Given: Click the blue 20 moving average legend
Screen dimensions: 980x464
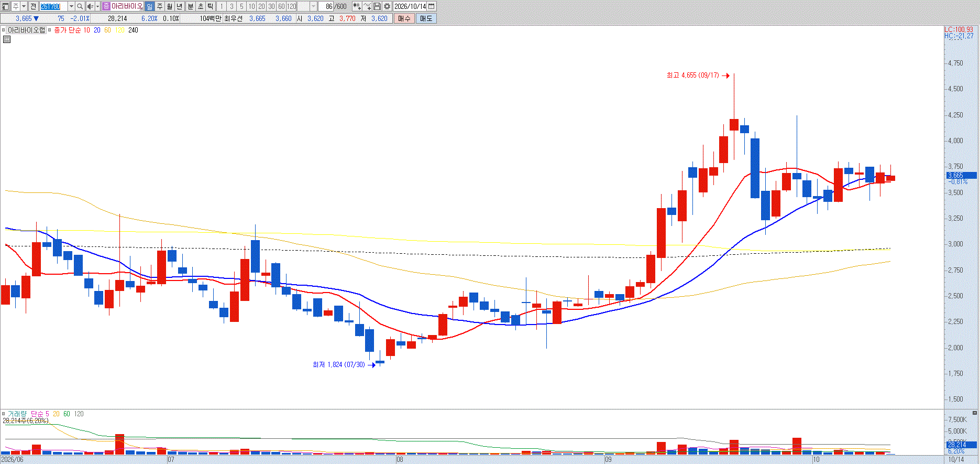Looking at the screenshot, I should (x=97, y=30).
